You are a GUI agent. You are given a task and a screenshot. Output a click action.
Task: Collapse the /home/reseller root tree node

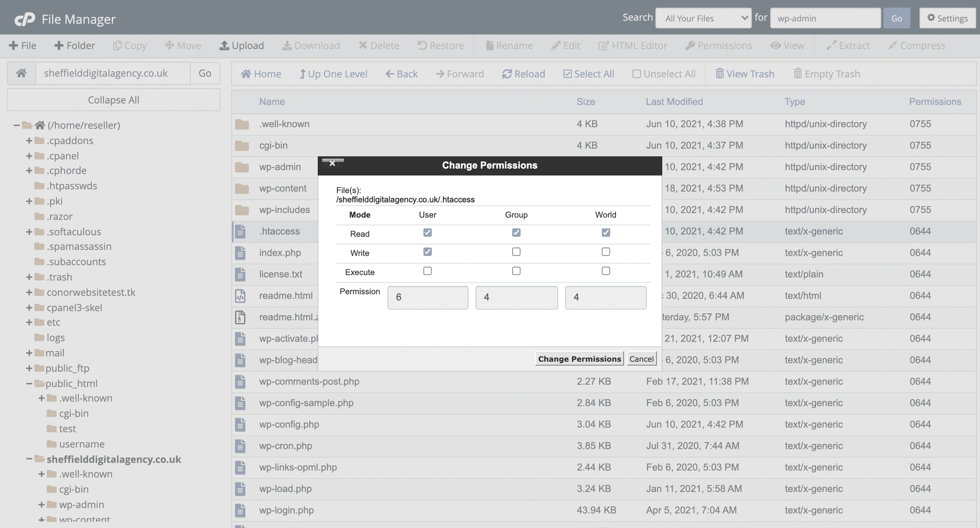pos(16,125)
